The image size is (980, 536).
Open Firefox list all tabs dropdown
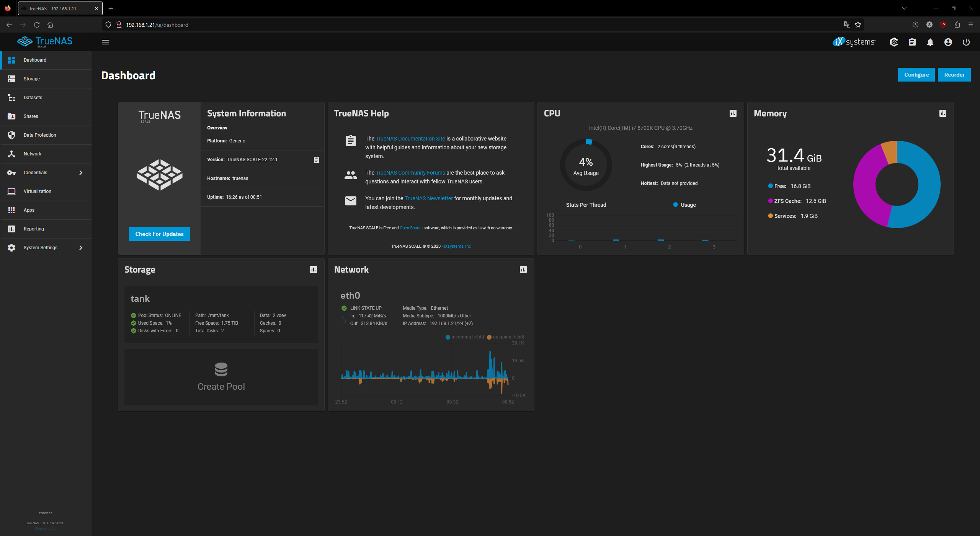point(904,8)
